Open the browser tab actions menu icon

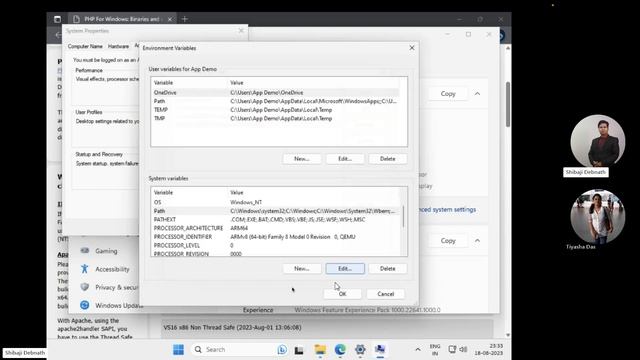pyautogui.click(x=57, y=19)
